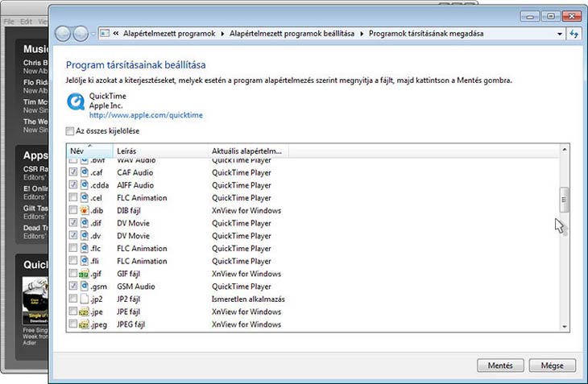
Task: Click the 'Apps' heading in background window
Action: tap(35, 155)
